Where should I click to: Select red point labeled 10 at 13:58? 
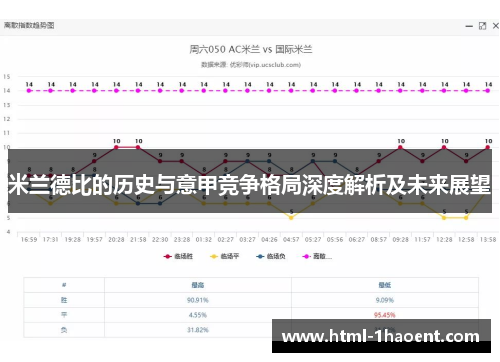(488, 147)
